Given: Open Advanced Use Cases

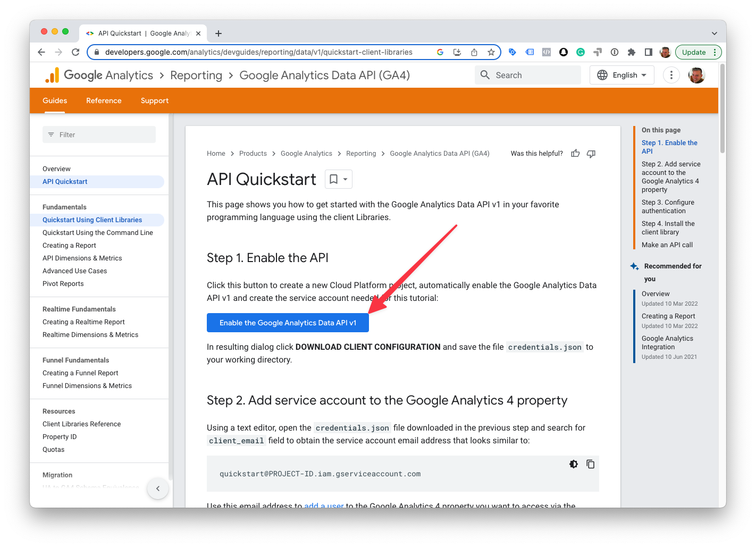Looking at the screenshot, I should (x=75, y=271).
